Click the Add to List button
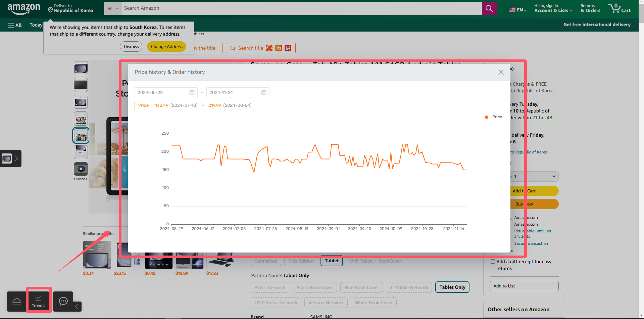The width and height of the screenshot is (644, 319). pos(524,286)
